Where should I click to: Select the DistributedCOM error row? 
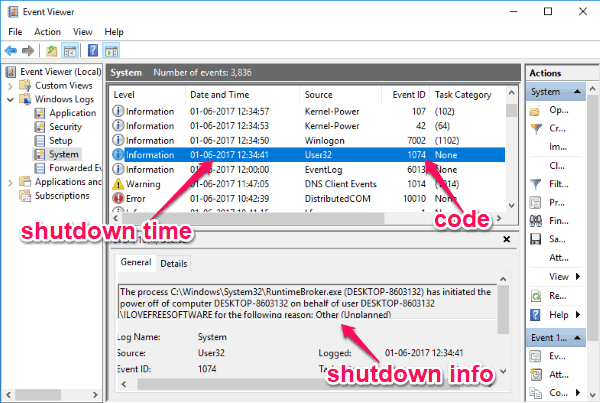[x=308, y=199]
